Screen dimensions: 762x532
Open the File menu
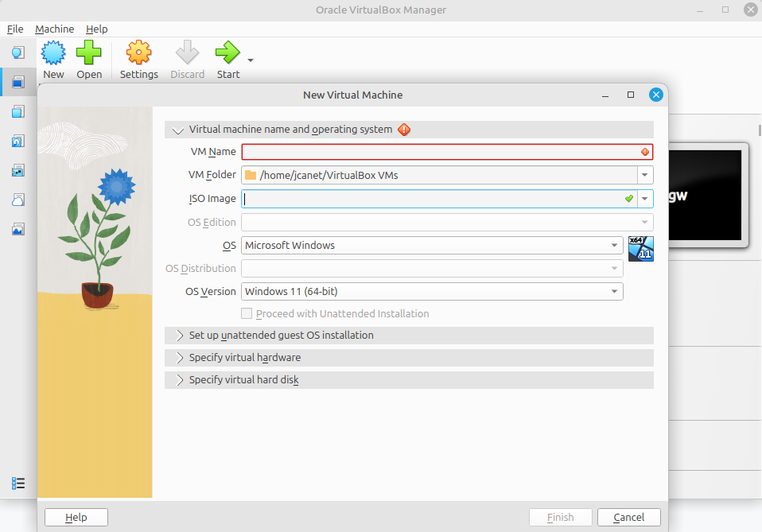click(x=15, y=29)
